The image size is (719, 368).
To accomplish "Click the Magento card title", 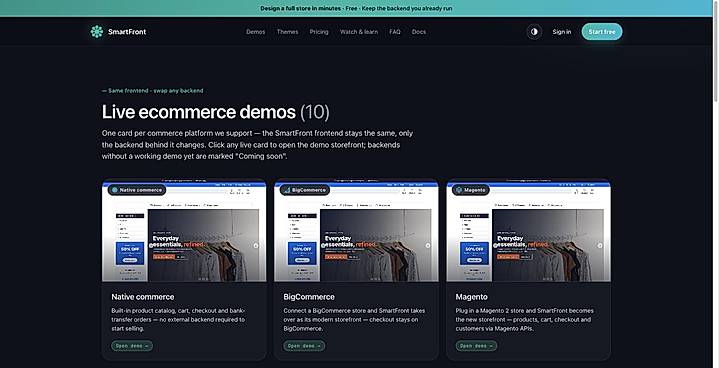I will tap(471, 297).
